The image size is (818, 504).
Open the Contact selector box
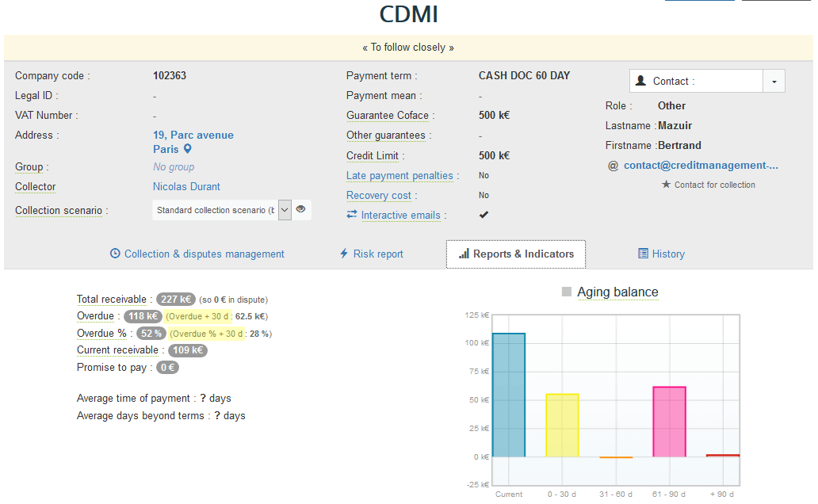(x=696, y=81)
